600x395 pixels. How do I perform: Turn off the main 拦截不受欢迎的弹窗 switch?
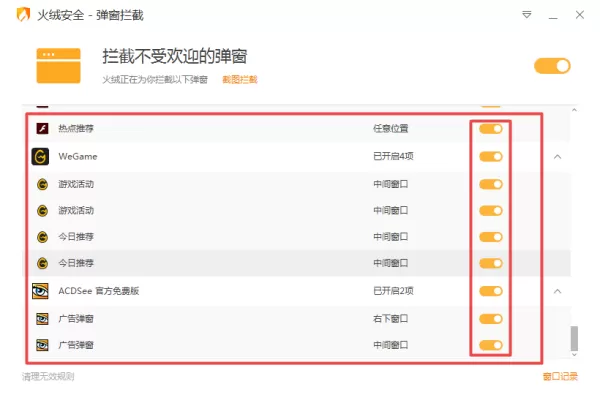pos(552,66)
